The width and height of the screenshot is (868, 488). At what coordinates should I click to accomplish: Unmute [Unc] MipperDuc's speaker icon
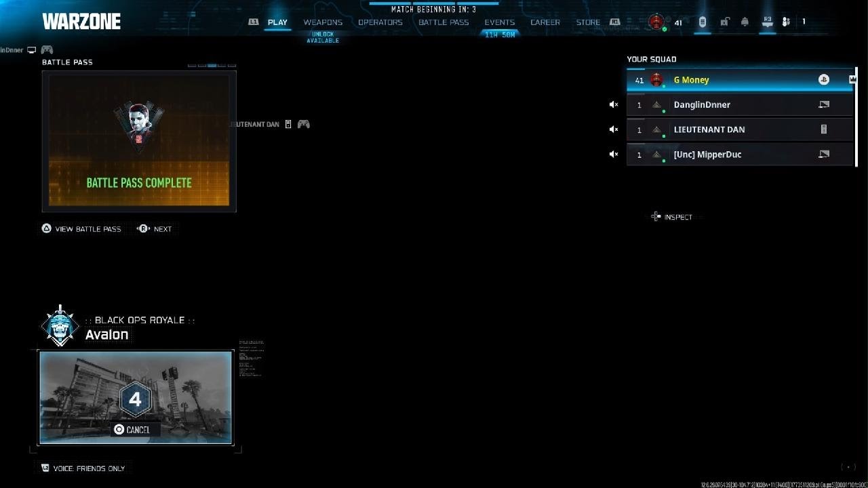tap(613, 155)
